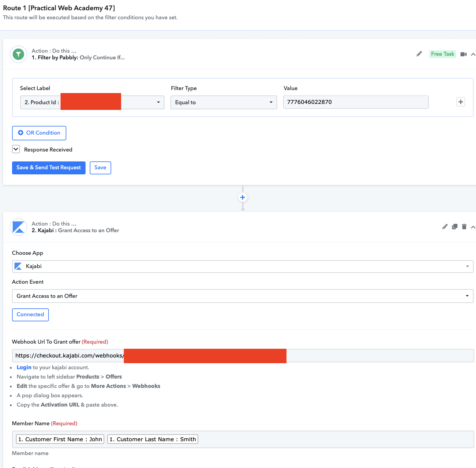This screenshot has height=468, width=476.
Task: Open the Select Label dropdown
Action: [x=92, y=102]
